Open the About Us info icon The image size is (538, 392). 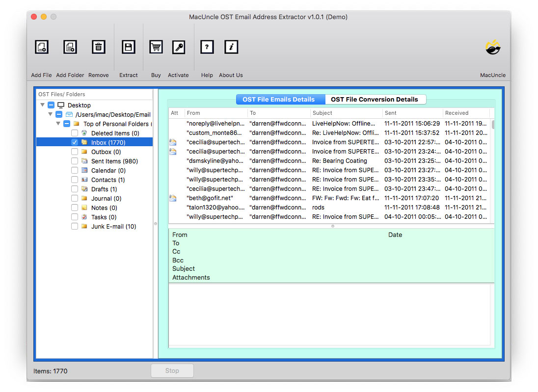pyautogui.click(x=231, y=47)
